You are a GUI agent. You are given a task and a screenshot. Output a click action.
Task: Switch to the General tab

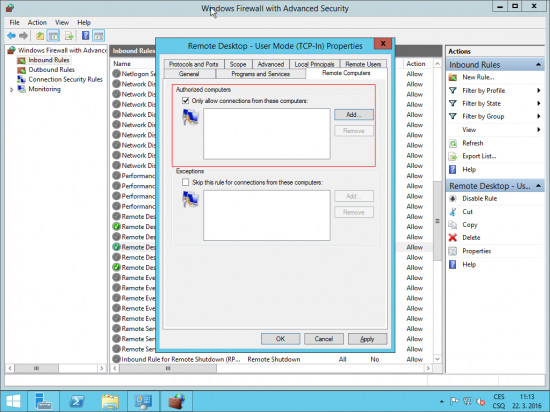point(189,74)
